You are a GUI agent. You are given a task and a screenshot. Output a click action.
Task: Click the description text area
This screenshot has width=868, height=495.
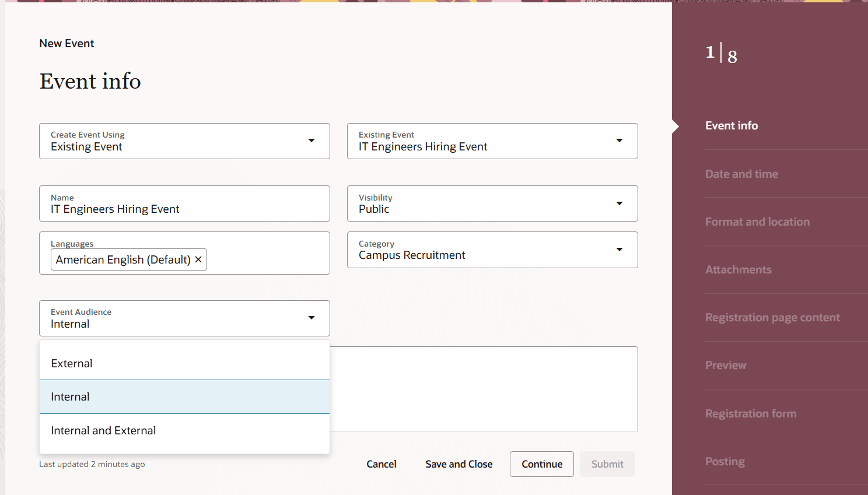[484, 389]
